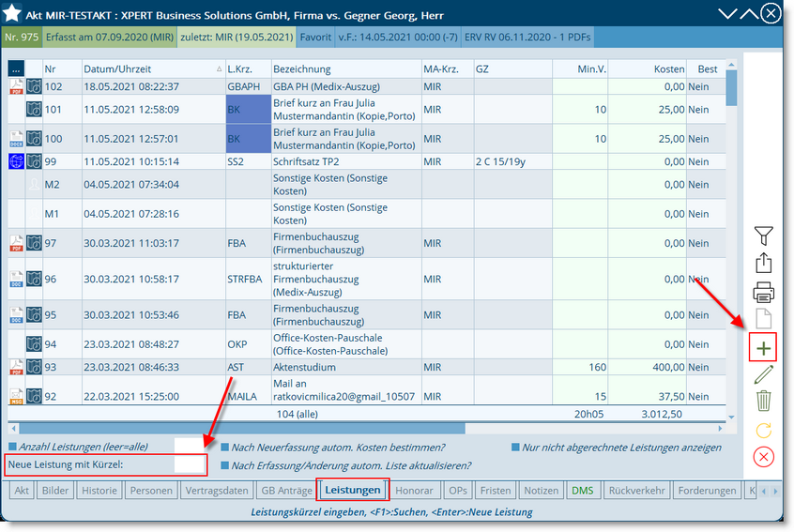Open the filter funnel icon

[x=763, y=236]
